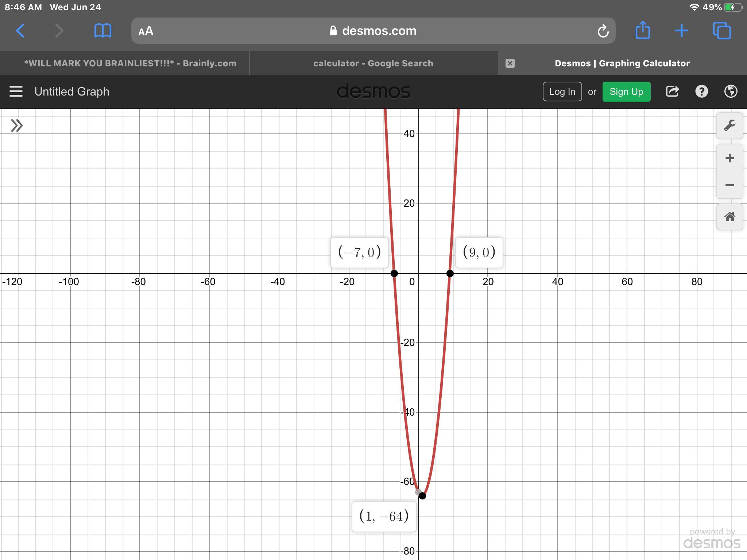This screenshot has height=560, width=747.
Task: Share the graph using share icon
Action: click(672, 92)
